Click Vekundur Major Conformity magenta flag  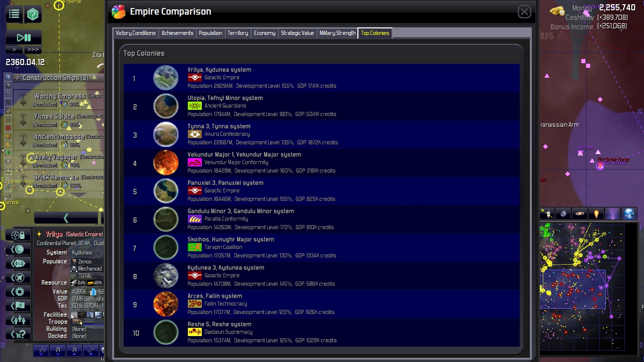[195, 162]
